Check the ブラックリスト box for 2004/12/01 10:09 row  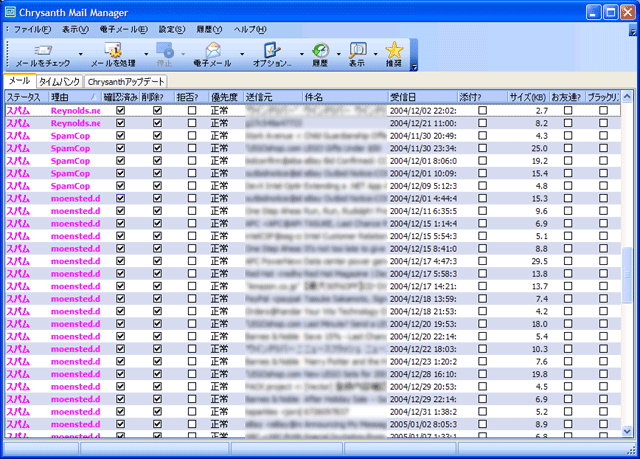[603, 173]
